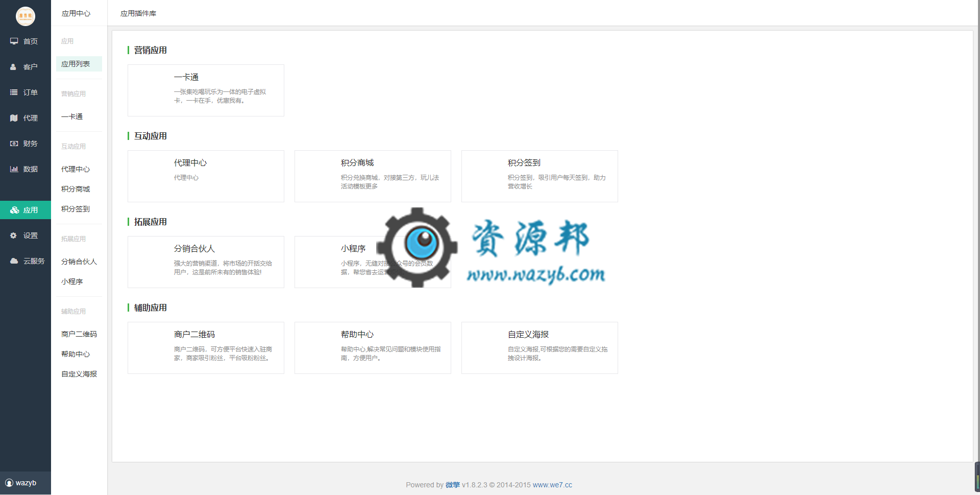Viewport: 980px width, 495px height.
Task: Click the list icon next to 订单
Action: click(x=14, y=92)
